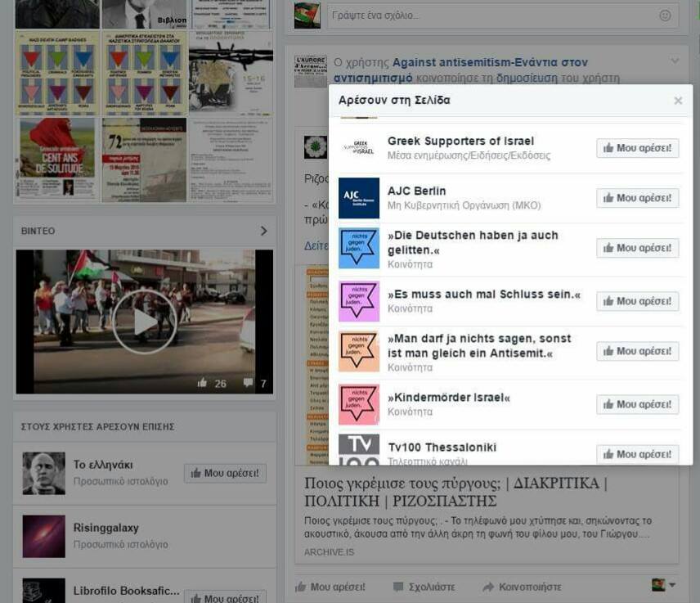Open Greek Supporters of Israel page title
700x603 pixels.
click(460, 142)
